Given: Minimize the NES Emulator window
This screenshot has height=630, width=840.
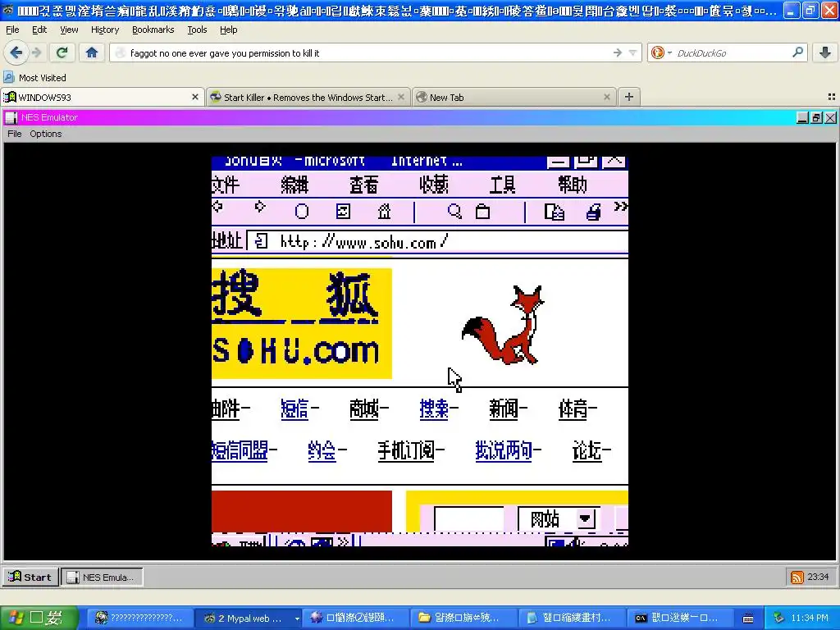Looking at the screenshot, I should point(802,118).
